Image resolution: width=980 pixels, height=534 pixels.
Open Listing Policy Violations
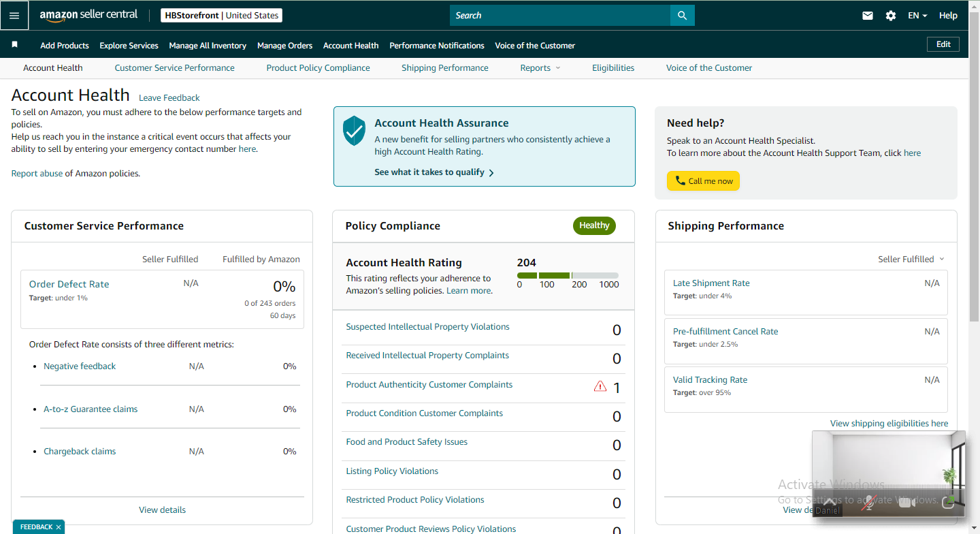(x=392, y=471)
